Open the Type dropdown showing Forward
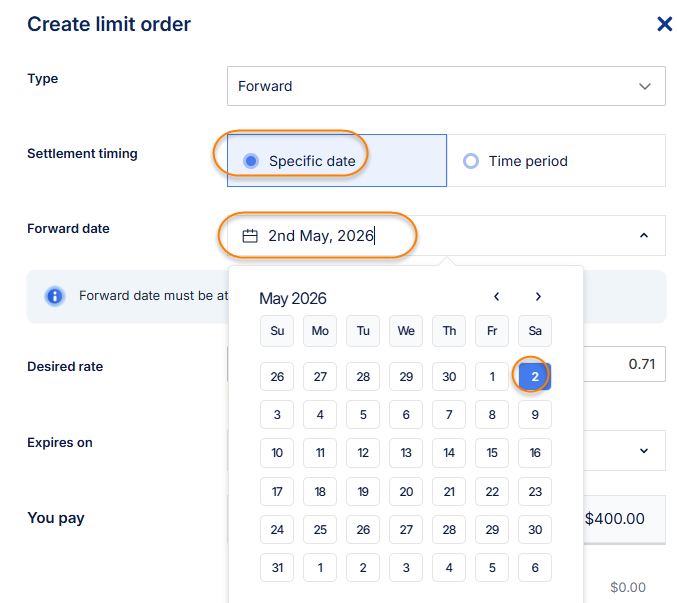The height and width of the screenshot is (603, 677). pyautogui.click(x=445, y=86)
